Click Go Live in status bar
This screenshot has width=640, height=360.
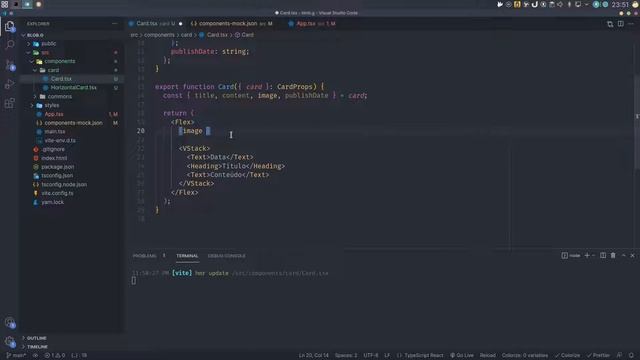coord(462,356)
